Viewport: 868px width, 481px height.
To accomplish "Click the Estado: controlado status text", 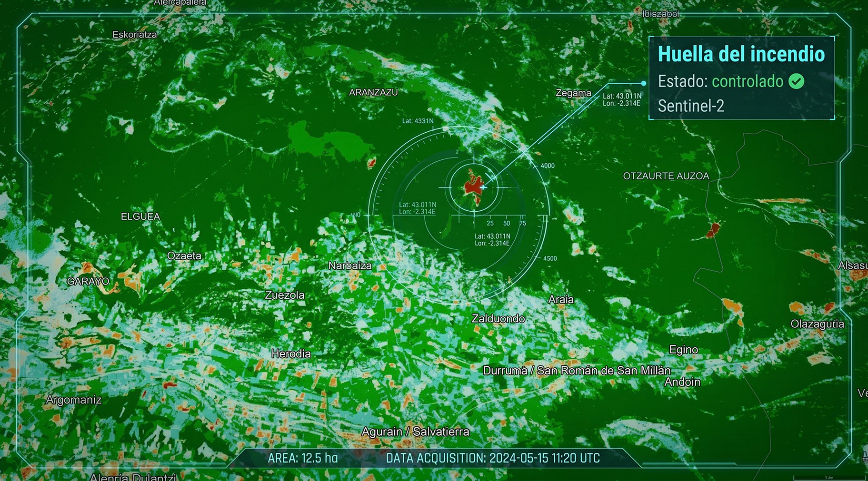I will [x=720, y=81].
